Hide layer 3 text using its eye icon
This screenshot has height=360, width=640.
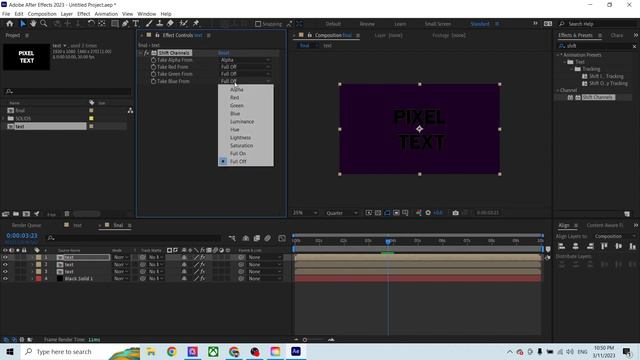(x=5, y=271)
